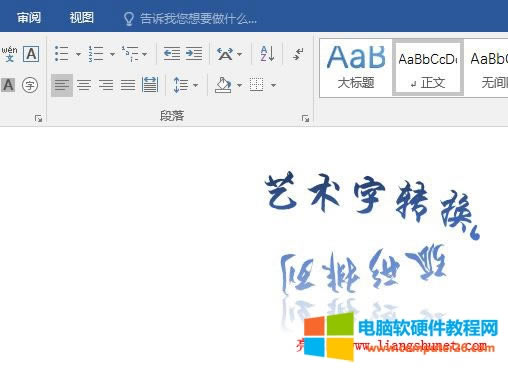
Task: Open the font dialog launcher
Action: point(38,118)
